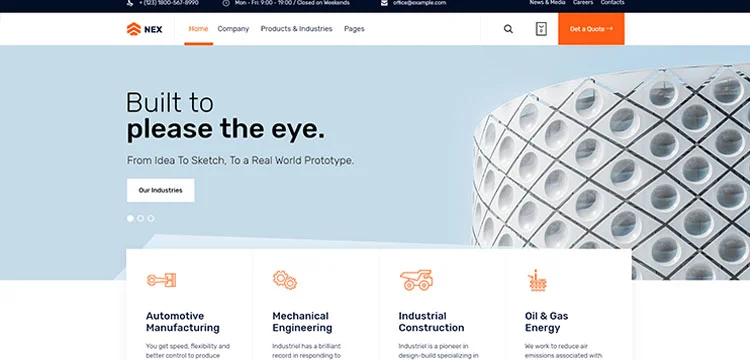Viewport: 750px width, 360px height.
Task: Open the Automotive Manufacturing heading
Action: click(183, 322)
